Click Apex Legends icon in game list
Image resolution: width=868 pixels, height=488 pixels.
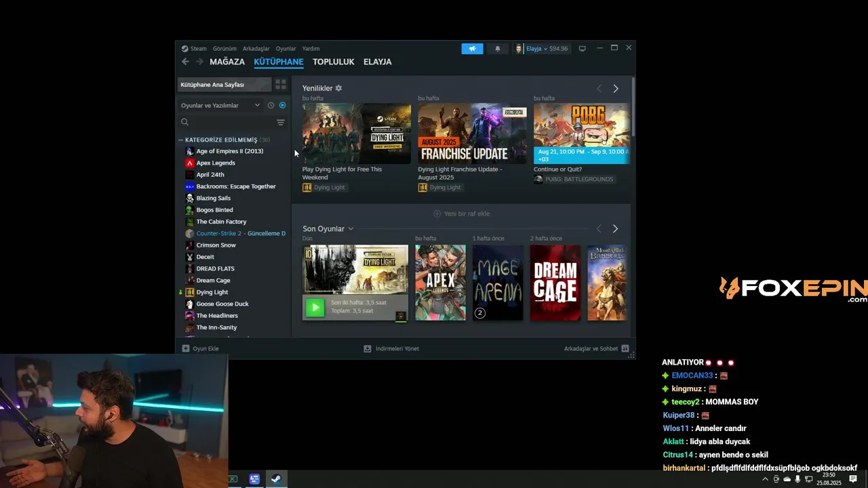190,163
